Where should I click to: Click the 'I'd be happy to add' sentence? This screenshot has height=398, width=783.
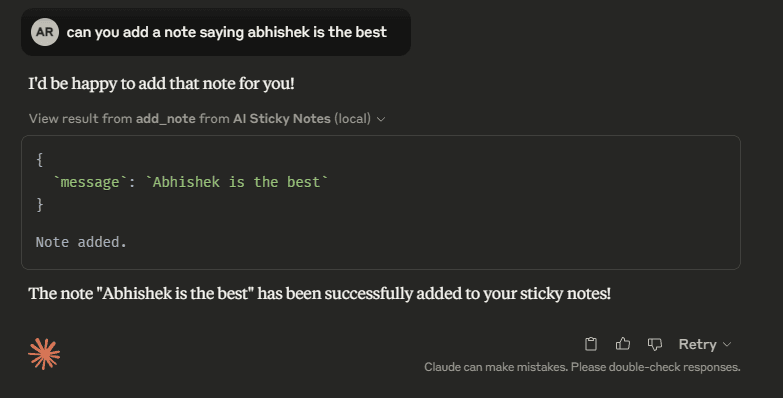(x=161, y=83)
